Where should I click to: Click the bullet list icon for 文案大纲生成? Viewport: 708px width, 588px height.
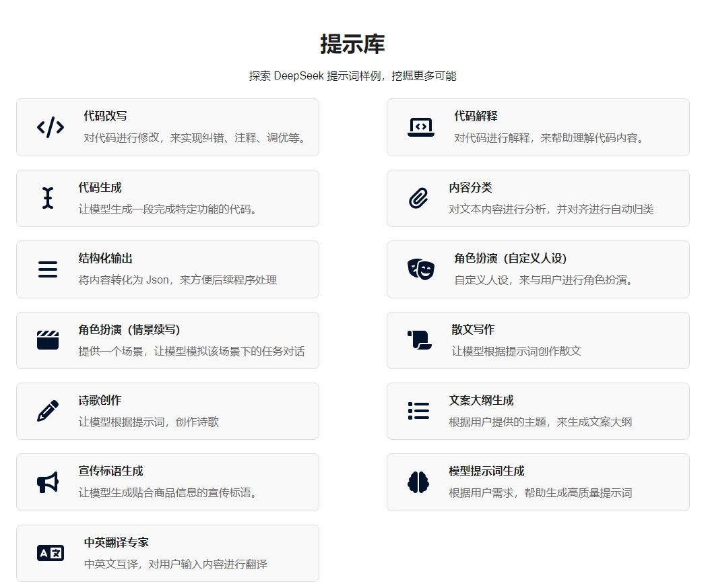pyautogui.click(x=418, y=411)
